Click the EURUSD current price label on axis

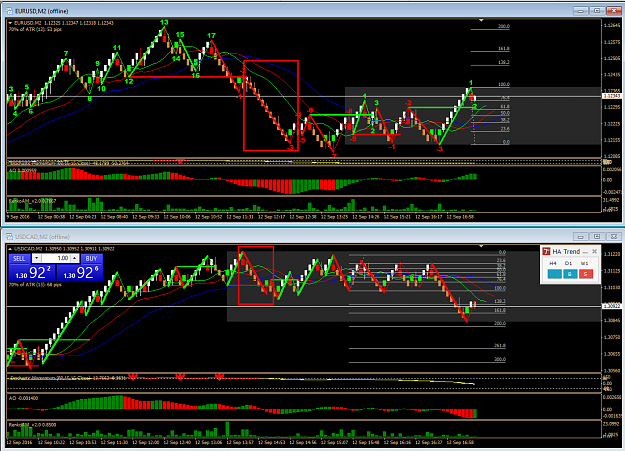(x=611, y=96)
